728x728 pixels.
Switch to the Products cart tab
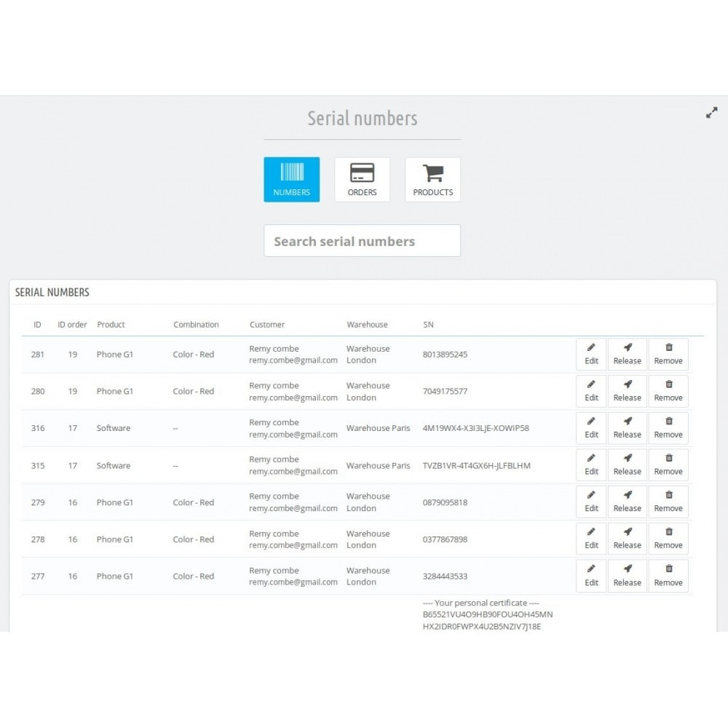[x=432, y=180]
